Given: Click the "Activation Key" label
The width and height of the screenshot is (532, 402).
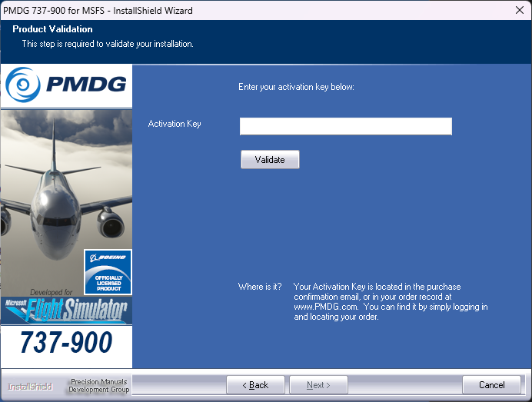Looking at the screenshot, I should pyautogui.click(x=175, y=124).
